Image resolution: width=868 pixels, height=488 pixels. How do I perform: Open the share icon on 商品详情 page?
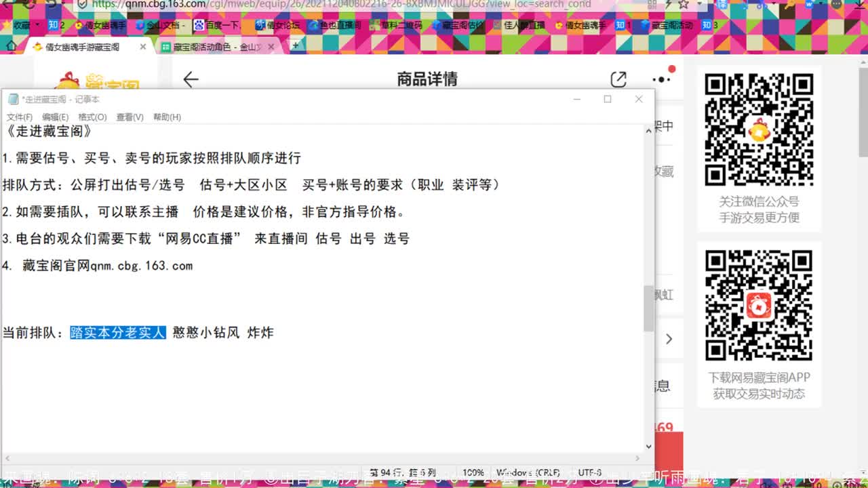pyautogui.click(x=618, y=79)
